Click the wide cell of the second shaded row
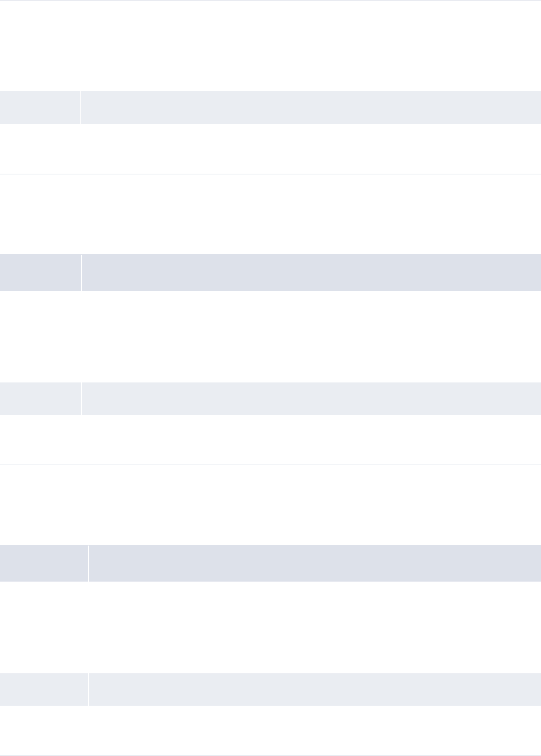 (311, 272)
